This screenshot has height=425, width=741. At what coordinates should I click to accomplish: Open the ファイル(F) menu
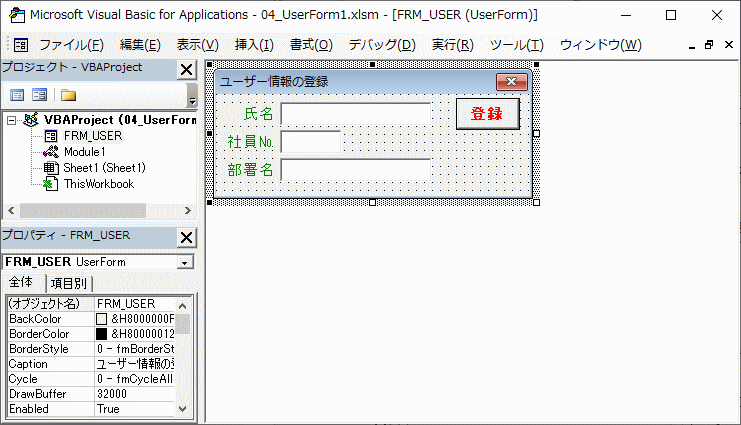(71, 45)
